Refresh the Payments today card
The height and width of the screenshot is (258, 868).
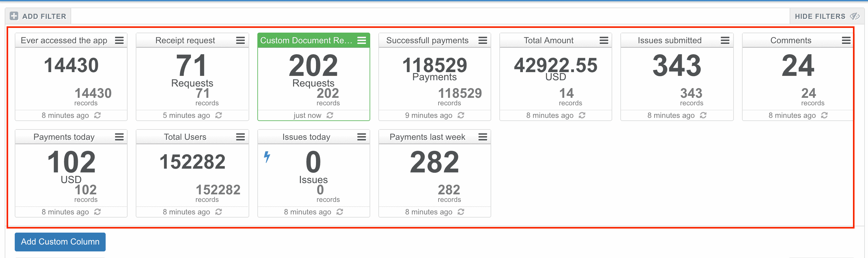coord(97,212)
